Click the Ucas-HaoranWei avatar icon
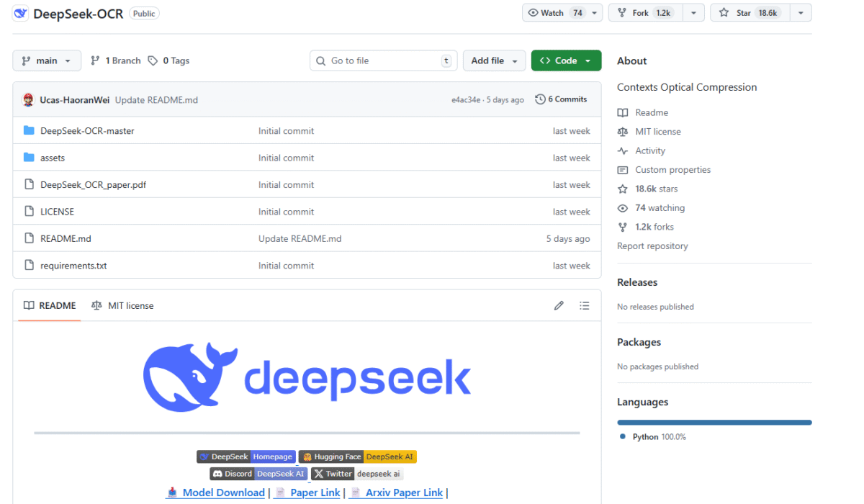This screenshot has height=504, width=864. pos(29,100)
